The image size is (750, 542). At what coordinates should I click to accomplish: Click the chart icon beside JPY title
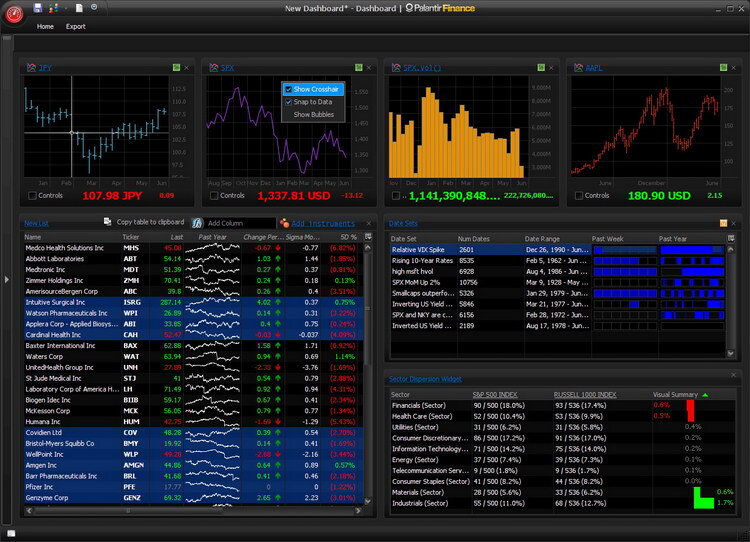click(x=32, y=67)
